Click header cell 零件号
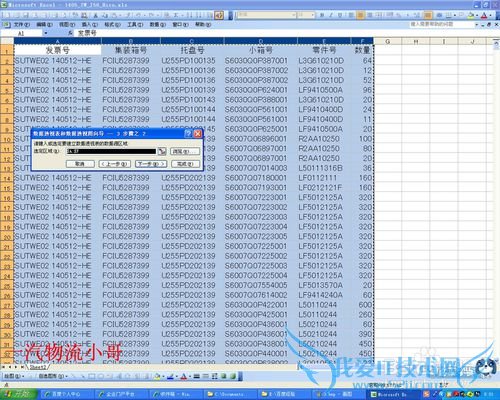Viewport: 500px width, 400px height. (324, 50)
